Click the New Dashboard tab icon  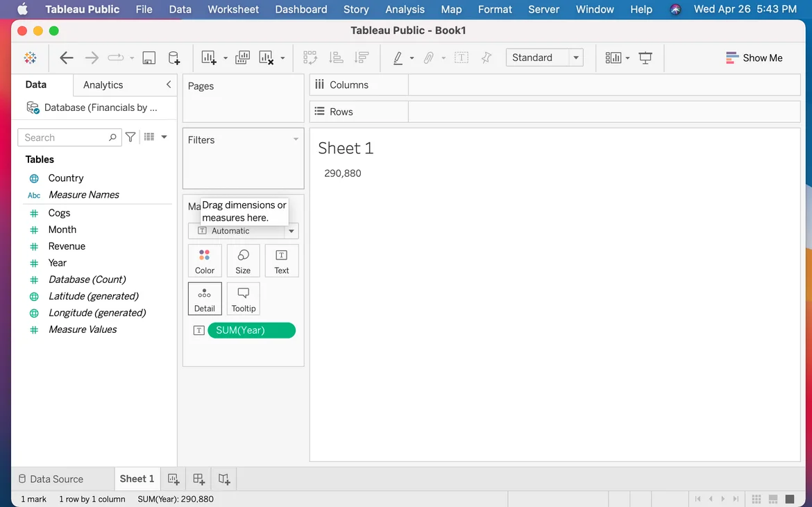tap(198, 479)
